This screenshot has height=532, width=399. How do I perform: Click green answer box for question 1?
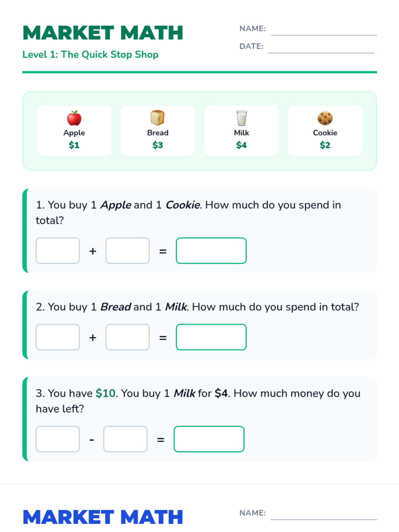(x=211, y=251)
